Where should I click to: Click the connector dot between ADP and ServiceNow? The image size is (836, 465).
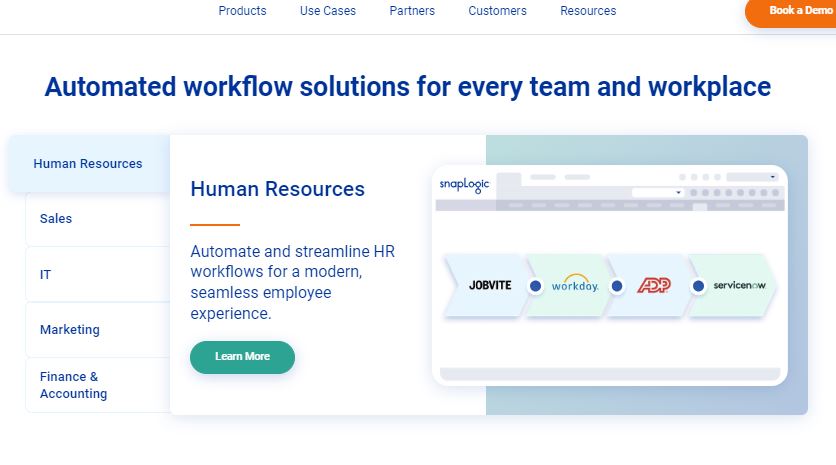click(698, 286)
